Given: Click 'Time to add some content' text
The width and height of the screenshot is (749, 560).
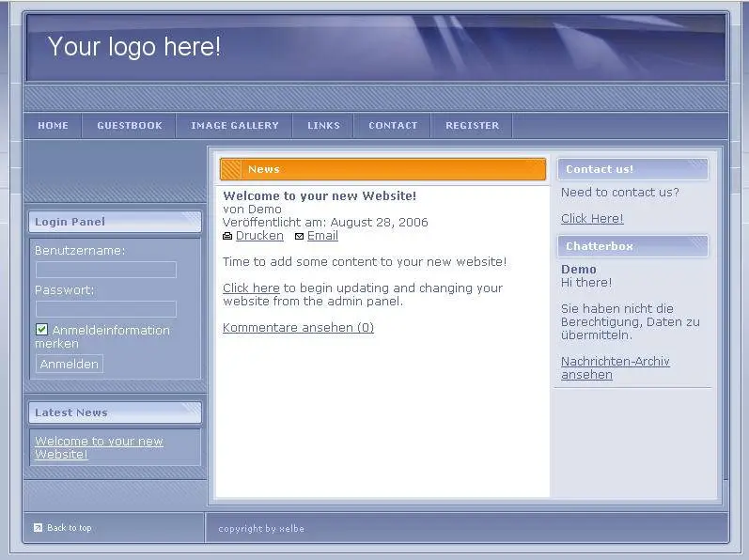Looking at the screenshot, I should point(365,262).
